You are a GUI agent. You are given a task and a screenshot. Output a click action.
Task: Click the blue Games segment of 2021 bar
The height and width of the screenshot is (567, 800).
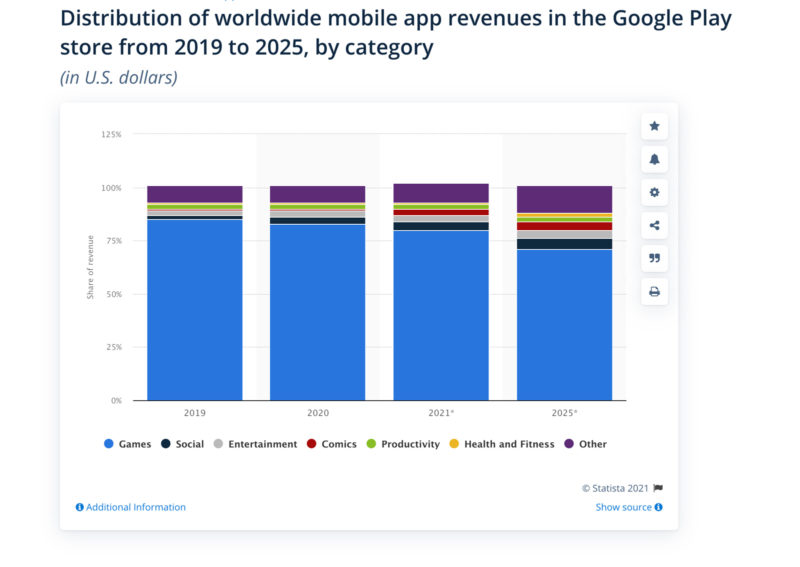point(441,315)
